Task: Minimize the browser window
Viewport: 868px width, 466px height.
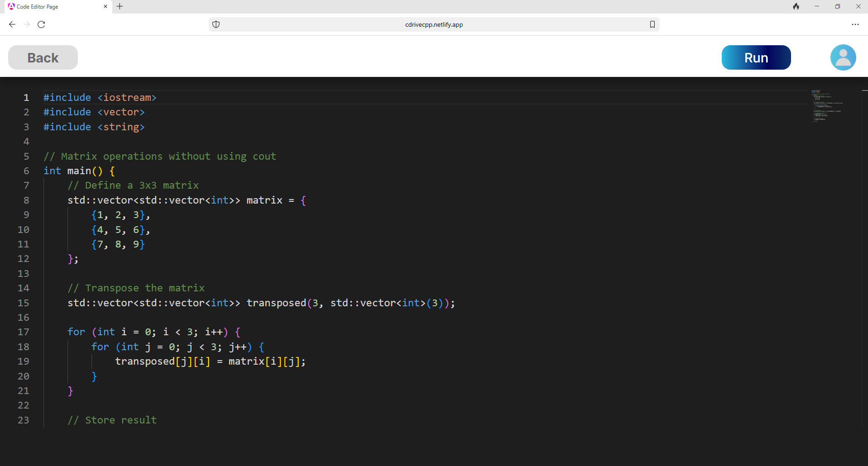Action: click(x=817, y=6)
